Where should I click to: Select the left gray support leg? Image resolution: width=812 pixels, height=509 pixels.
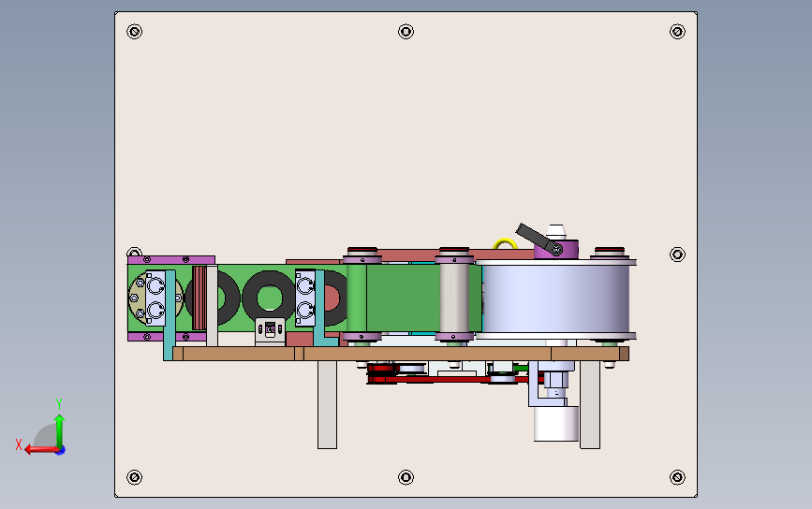tap(327, 404)
